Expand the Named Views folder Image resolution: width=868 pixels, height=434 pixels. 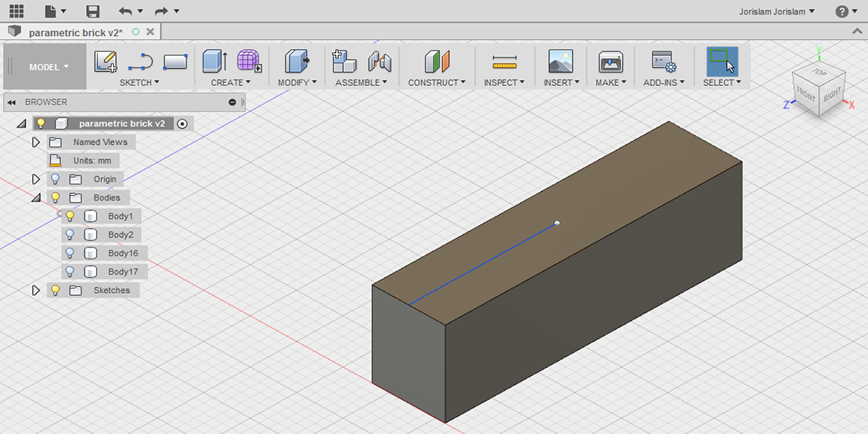click(x=37, y=142)
